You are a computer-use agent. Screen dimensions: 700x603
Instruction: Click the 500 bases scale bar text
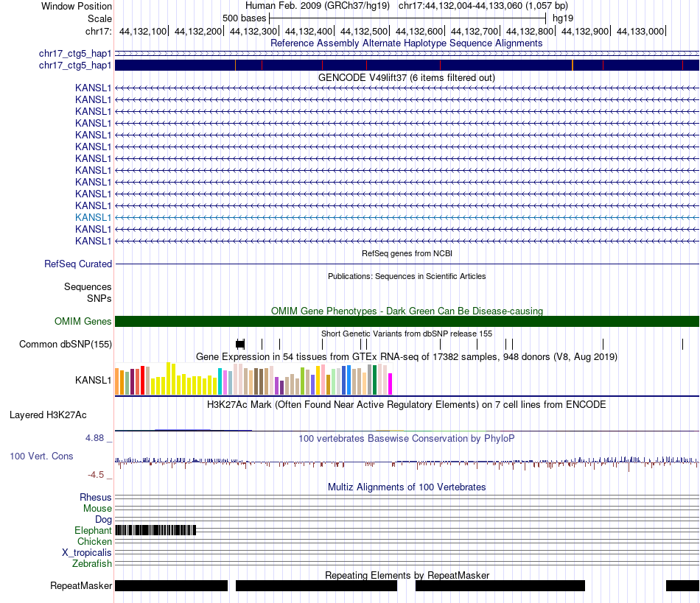pyautogui.click(x=244, y=18)
